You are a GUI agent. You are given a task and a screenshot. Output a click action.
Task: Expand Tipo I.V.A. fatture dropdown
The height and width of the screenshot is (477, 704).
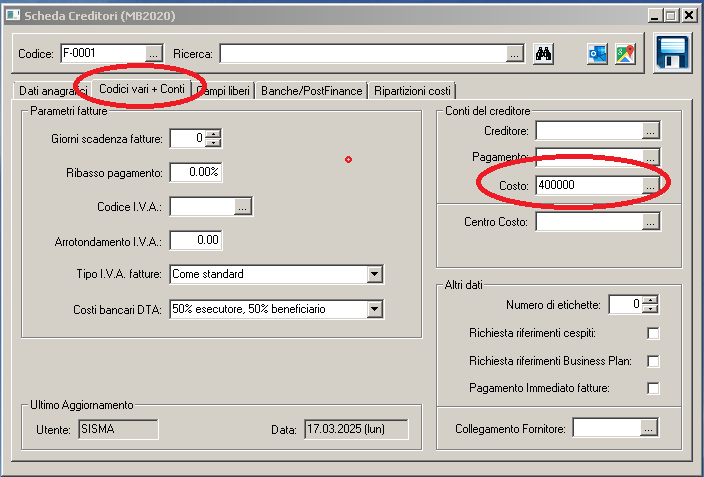click(x=375, y=274)
